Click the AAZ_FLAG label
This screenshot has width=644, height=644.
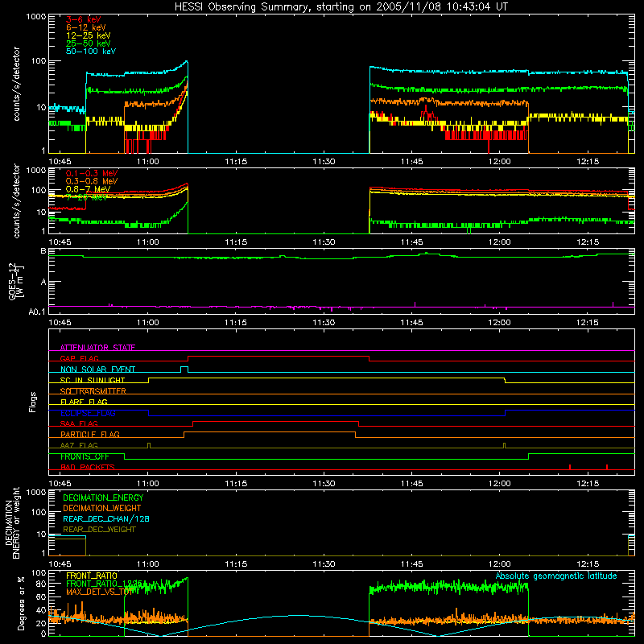tap(79, 445)
